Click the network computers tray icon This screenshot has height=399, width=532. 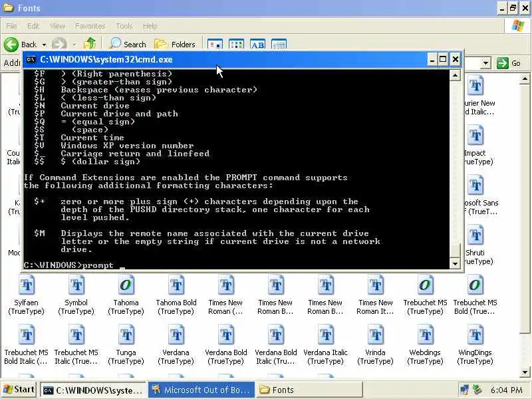464,390
